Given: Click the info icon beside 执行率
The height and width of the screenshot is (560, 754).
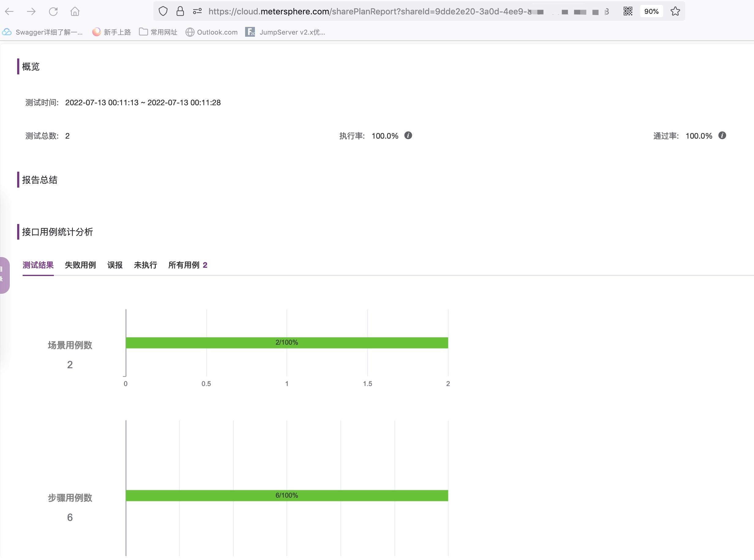Looking at the screenshot, I should (408, 136).
